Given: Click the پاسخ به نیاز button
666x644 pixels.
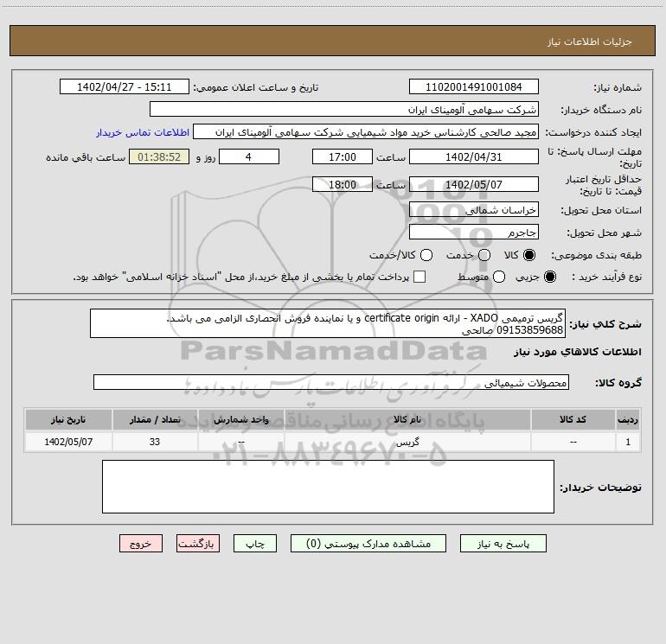Looking at the screenshot, I should [x=503, y=544].
